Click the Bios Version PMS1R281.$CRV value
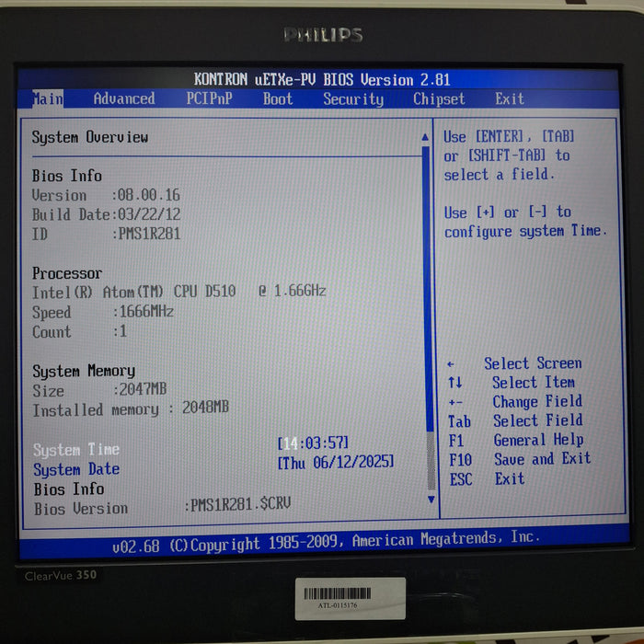 [241, 504]
